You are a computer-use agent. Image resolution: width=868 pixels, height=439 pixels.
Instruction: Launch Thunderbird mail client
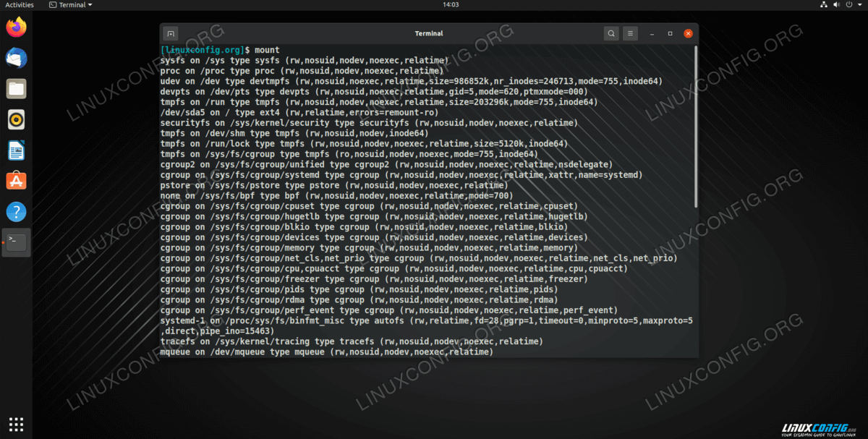16,58
